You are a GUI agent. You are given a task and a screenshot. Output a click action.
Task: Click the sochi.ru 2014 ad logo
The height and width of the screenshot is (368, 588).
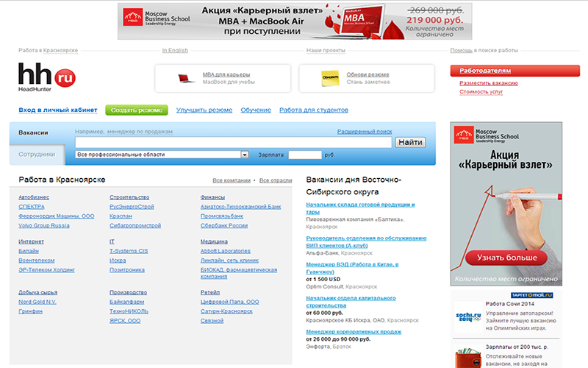pos(468,316)
